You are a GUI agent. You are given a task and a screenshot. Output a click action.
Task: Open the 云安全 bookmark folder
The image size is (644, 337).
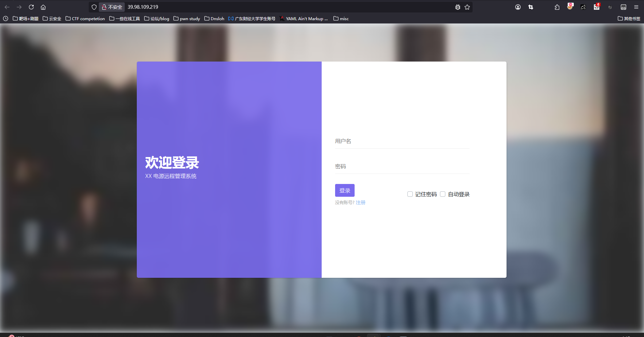(x=52, y=18)
